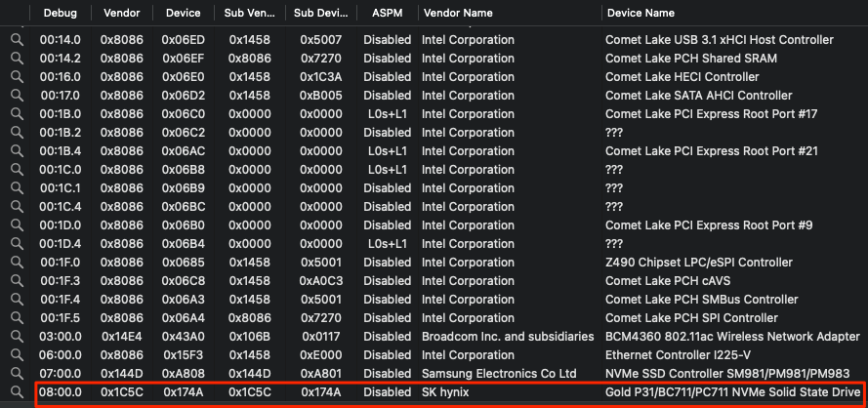
Task: Click magnifier icon for row 00:1C.1
Action: point(17,188)
